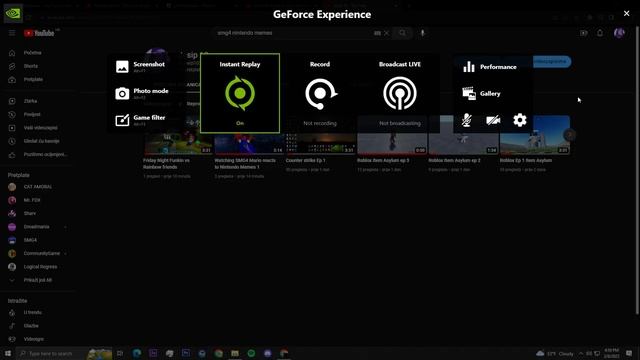Open Microsoft Edge from the taskbar
Screen dimensions: 640x360
pos(137,353)
